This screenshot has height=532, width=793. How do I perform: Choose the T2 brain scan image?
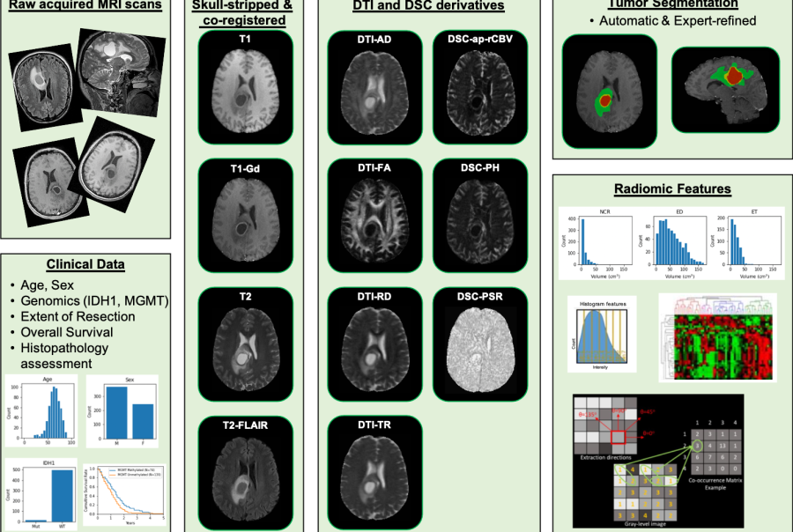click(x=245, y=344)
